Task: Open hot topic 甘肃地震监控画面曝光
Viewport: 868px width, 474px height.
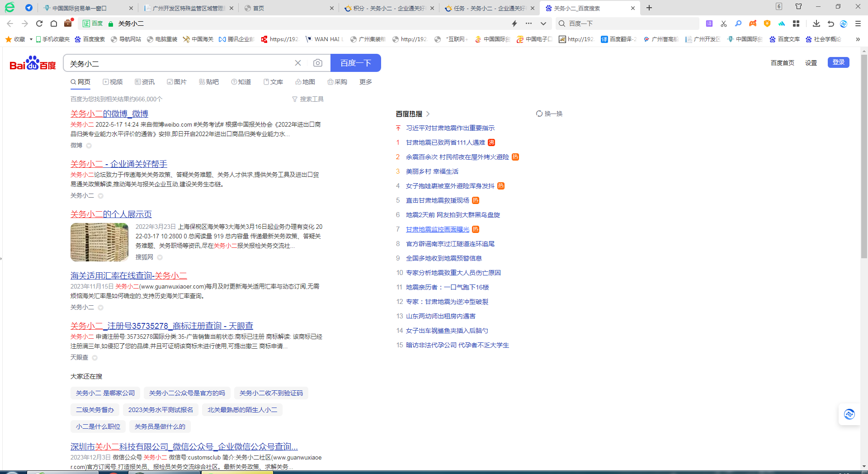Action: pos(438,229)
